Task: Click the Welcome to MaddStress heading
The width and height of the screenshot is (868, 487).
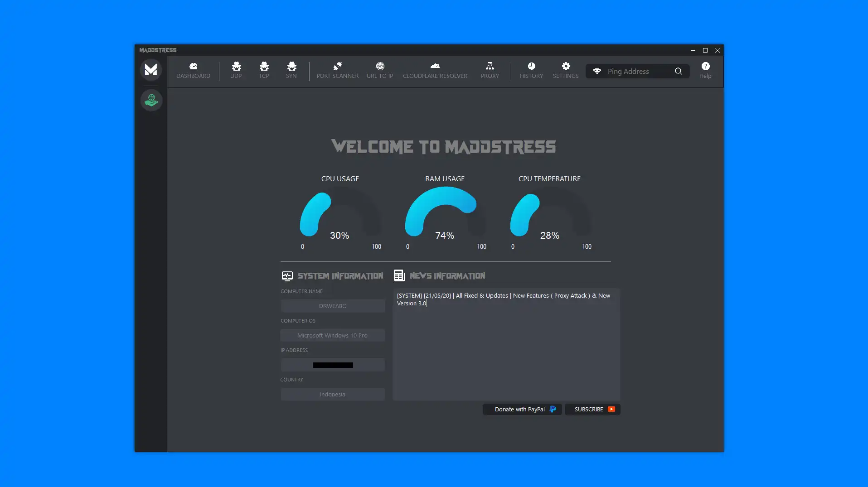Action: pyautogui.click(x=444, y=147)
